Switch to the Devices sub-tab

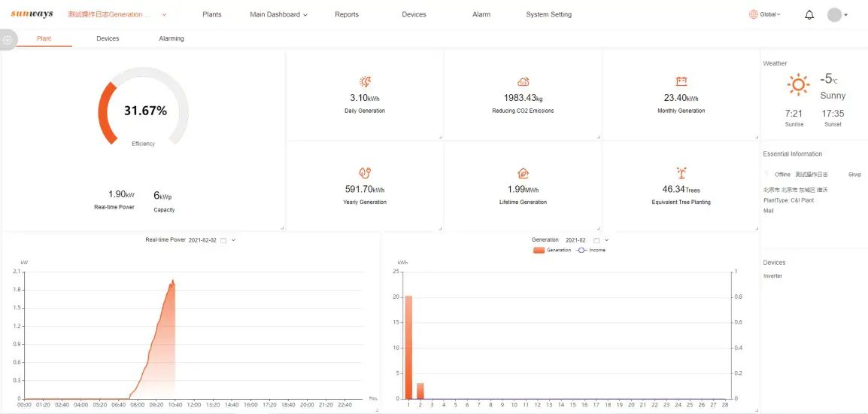(x=108, y=39)
